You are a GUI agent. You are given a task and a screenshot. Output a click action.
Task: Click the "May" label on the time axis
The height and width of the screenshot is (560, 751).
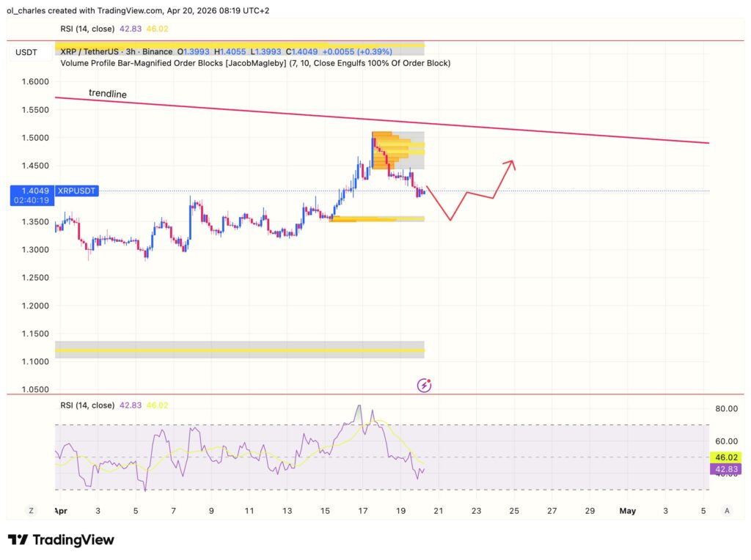click(628, 511)
